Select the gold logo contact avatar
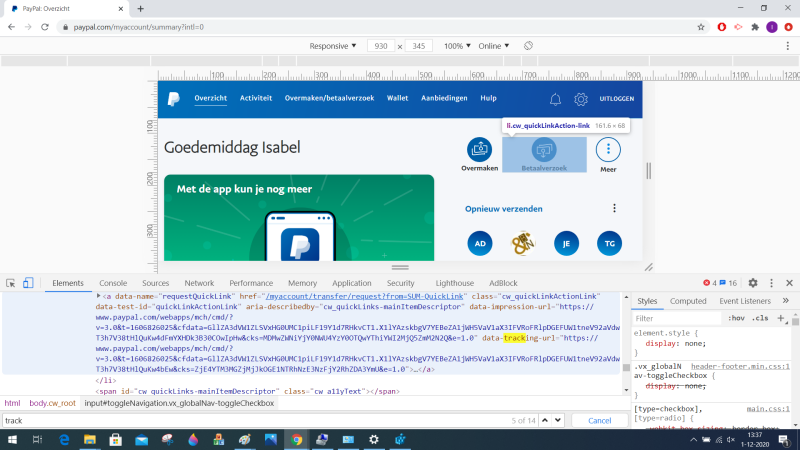The image size is (800, 450). point(523,243)
